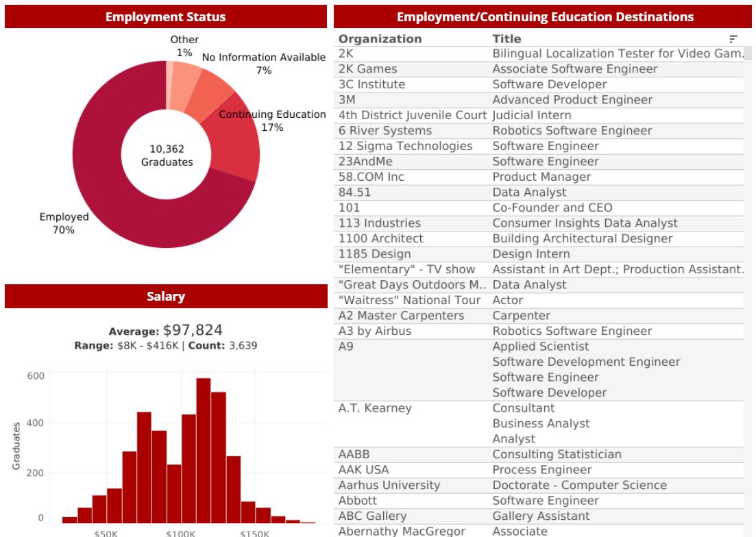The image size is (756, 537).
Task: Click the Organization column header
Action: click(380, 39)
